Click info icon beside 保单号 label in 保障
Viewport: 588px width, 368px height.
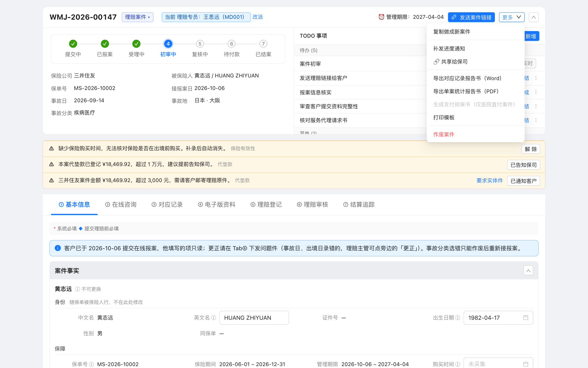point(91,364)
